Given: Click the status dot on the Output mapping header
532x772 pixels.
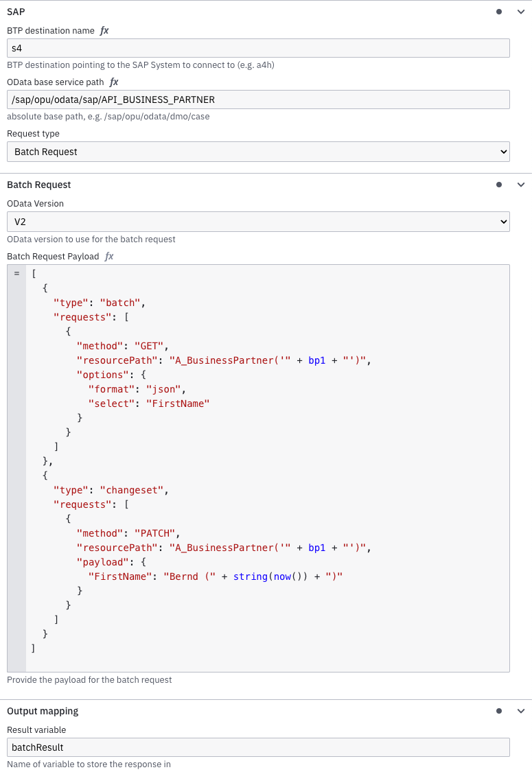Looking at the screenshot, I should click(x=498, y=710).
